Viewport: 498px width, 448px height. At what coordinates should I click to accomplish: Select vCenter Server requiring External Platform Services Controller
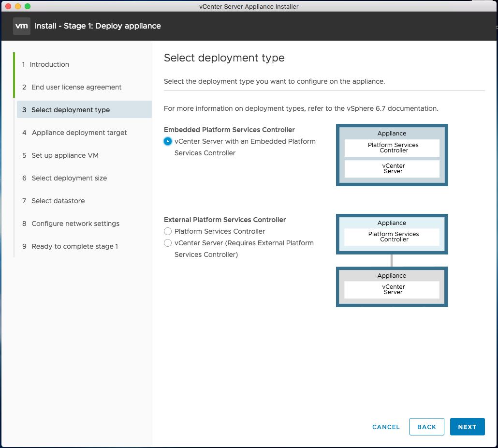click(x=168, y=243)
